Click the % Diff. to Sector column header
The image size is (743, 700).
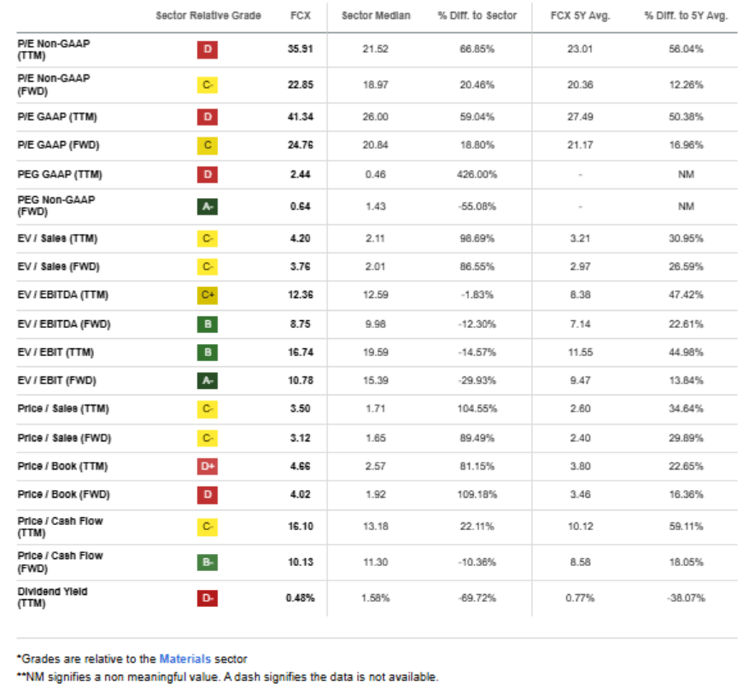(477, 16)
